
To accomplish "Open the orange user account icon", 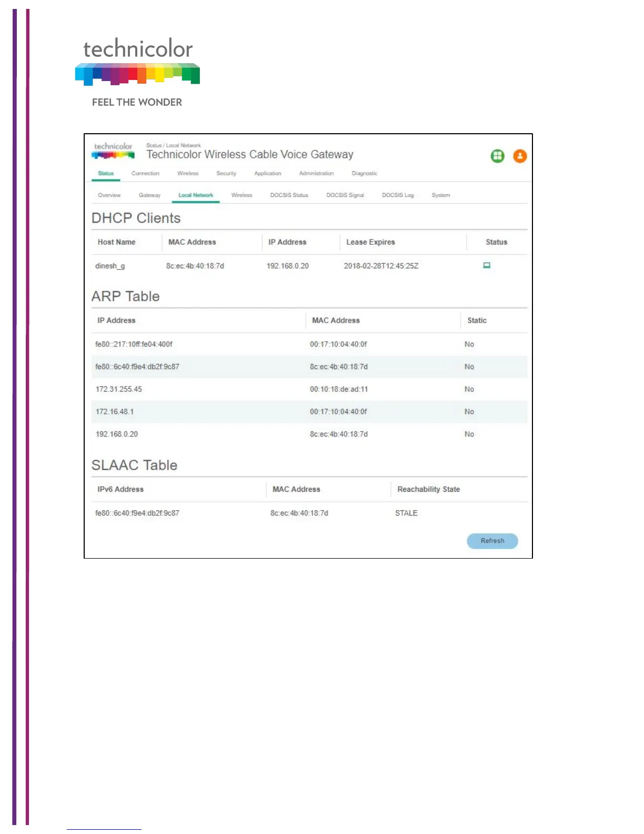I will 520,156.
